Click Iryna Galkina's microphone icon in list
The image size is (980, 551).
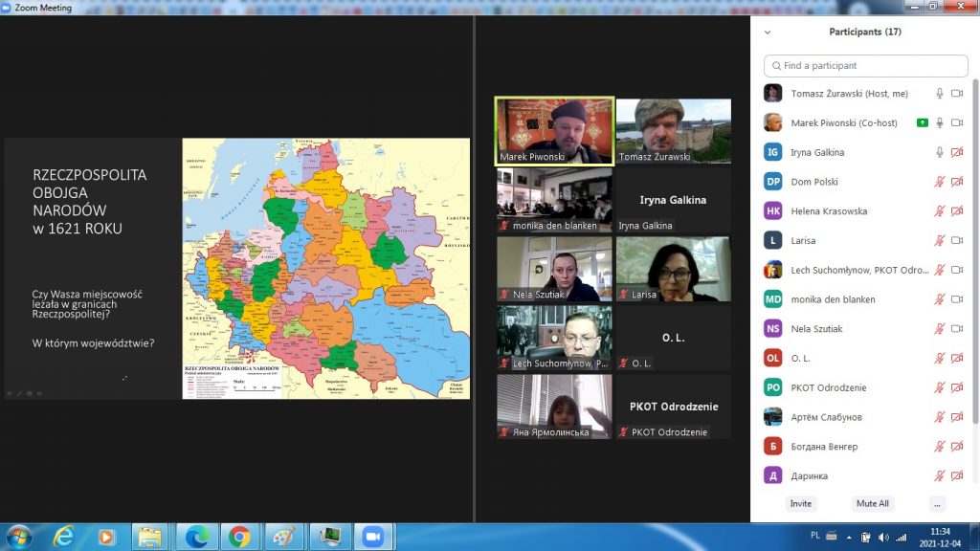(940, 152)
